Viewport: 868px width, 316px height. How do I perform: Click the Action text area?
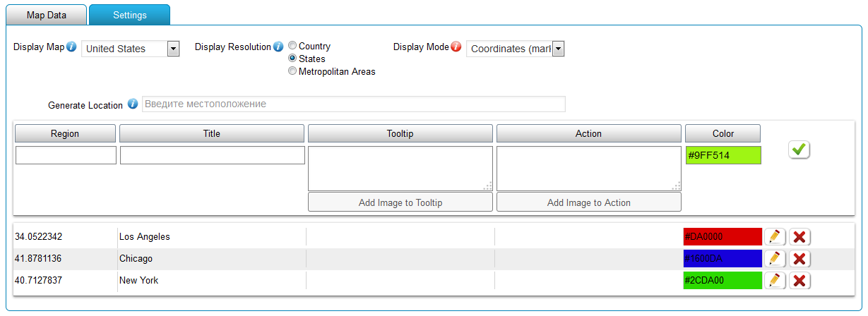[589, 169]
